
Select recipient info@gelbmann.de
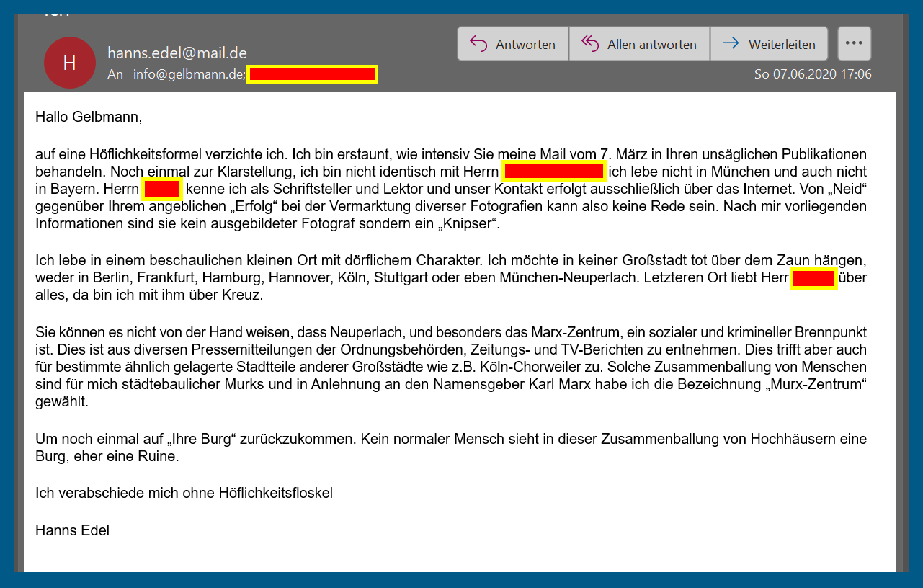pyautogui.click(x=189, y=74)
